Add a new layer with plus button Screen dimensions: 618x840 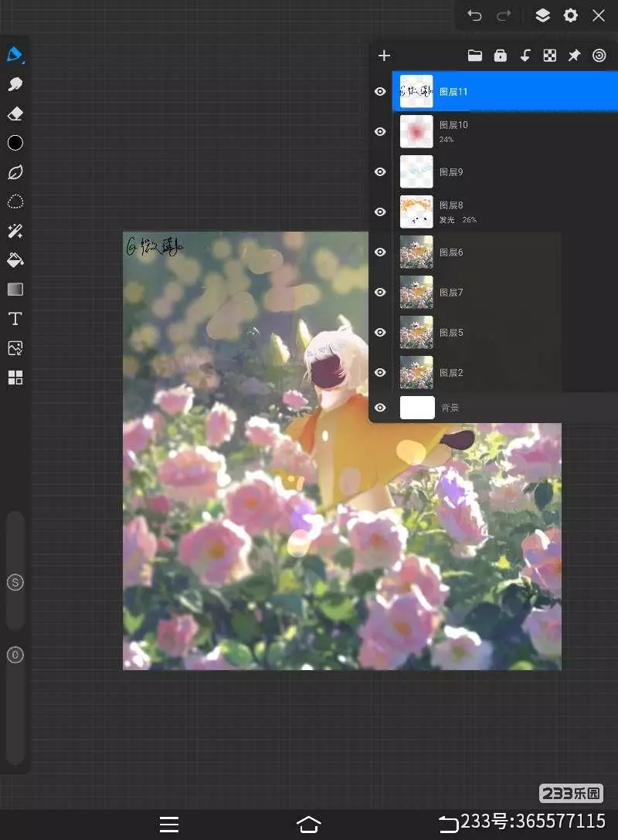click(x=384, y=56)
